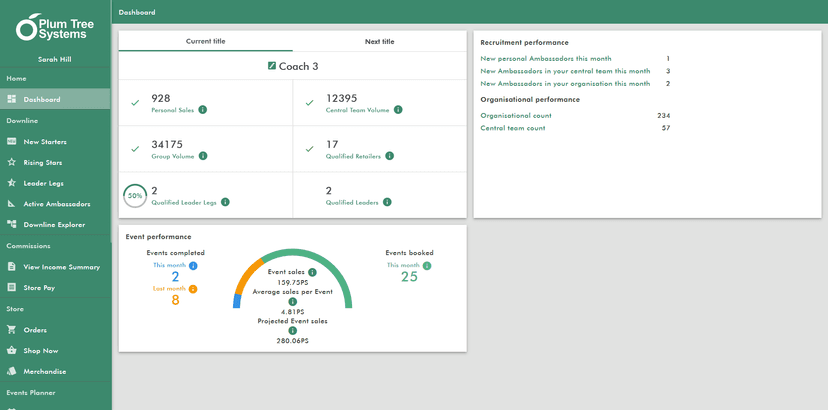The height and width of the screenshot is (410, 828).
Task: Select the Current title tab
Action: click(x=205, y=41)
